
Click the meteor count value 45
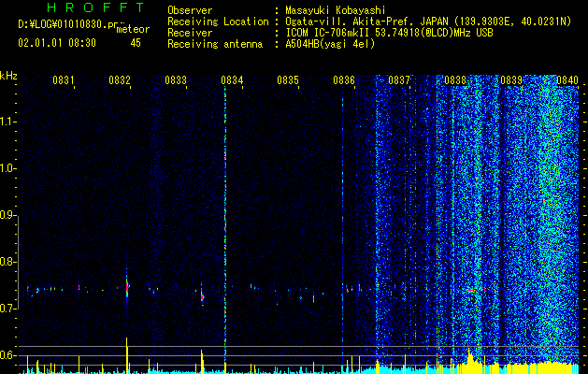pos(136,43)
